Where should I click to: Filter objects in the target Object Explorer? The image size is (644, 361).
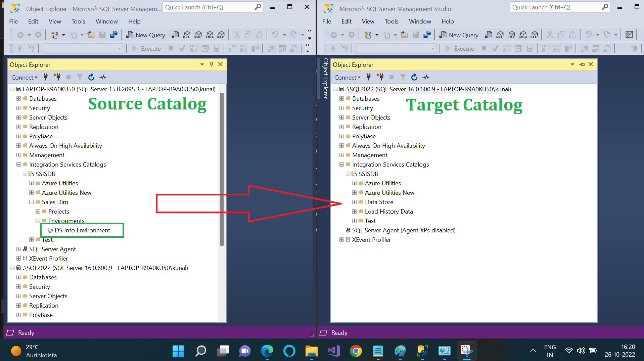pyautogui.click(x=403, y=77)
